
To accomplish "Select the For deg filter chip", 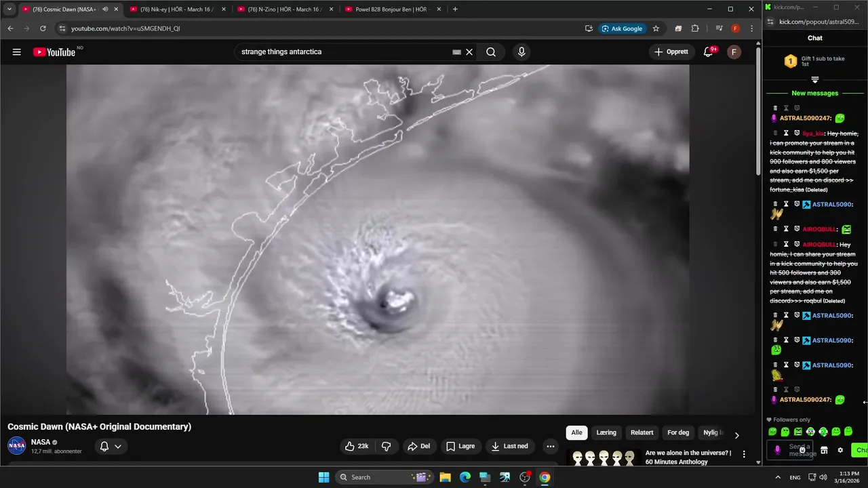I will (x=678, y=432).
